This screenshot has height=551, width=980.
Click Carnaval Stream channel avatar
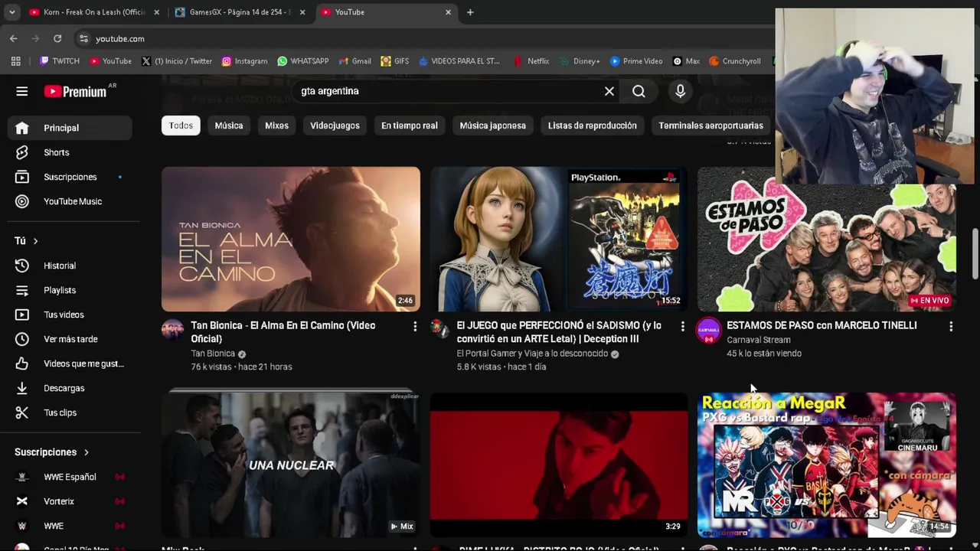pyautogui.click(x=708, y=331)
